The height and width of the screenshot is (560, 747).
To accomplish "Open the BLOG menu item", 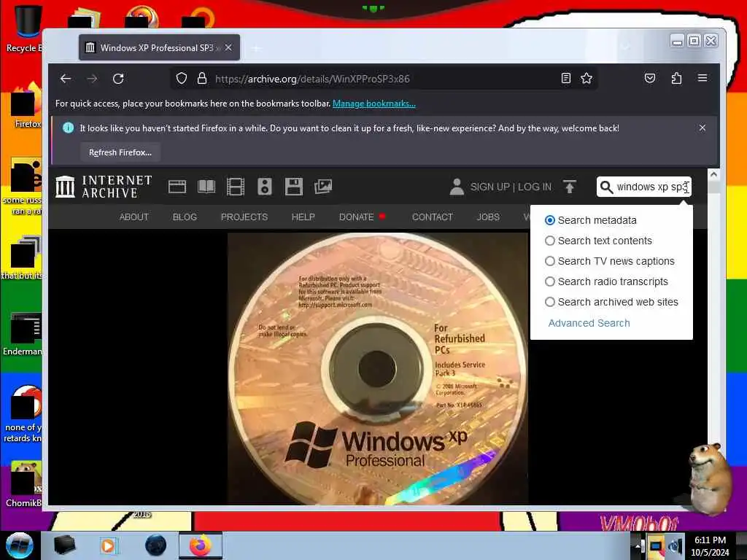I will [x=185, y=217].
